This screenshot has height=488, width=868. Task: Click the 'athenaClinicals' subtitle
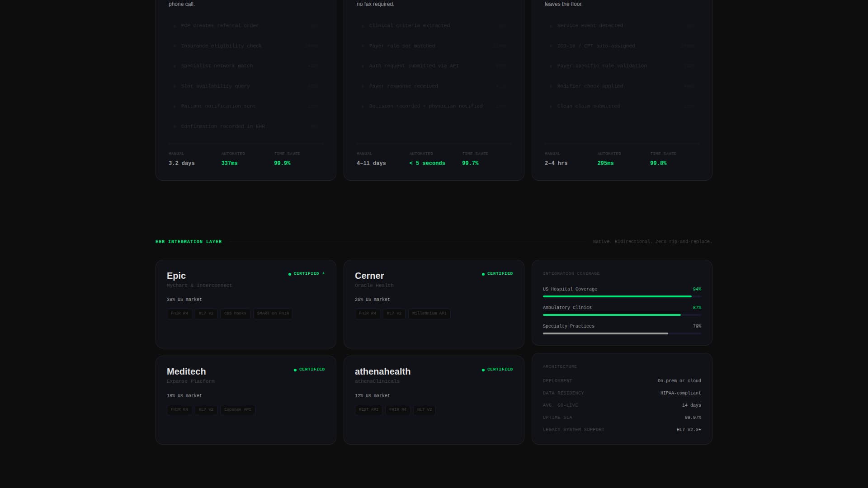[x=377, y=381]
